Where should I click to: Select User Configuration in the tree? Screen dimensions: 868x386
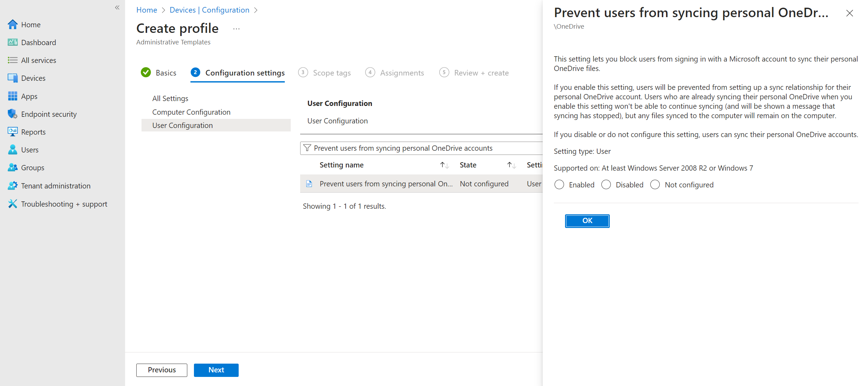pyautogui.click(x=216, y=125)
